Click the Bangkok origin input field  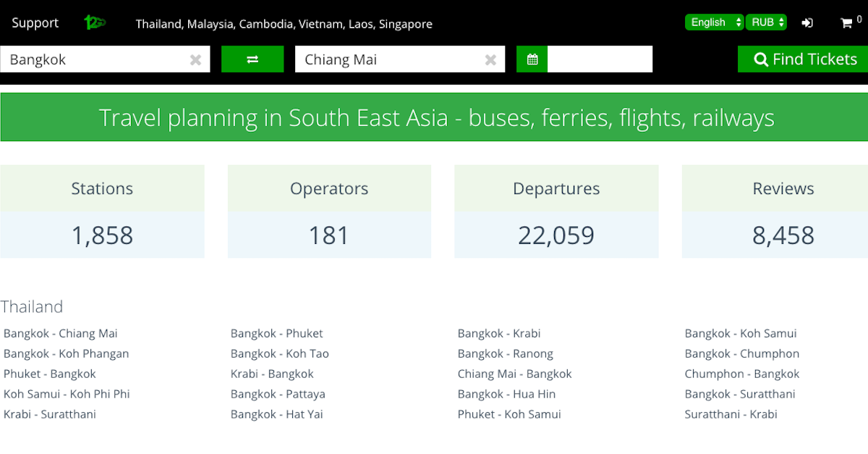(94, 59)
